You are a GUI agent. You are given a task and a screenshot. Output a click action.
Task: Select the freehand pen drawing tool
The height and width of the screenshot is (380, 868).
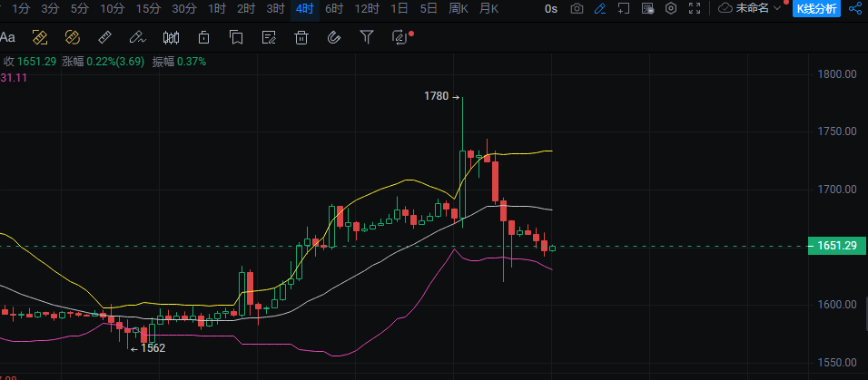tap(137, 37)
